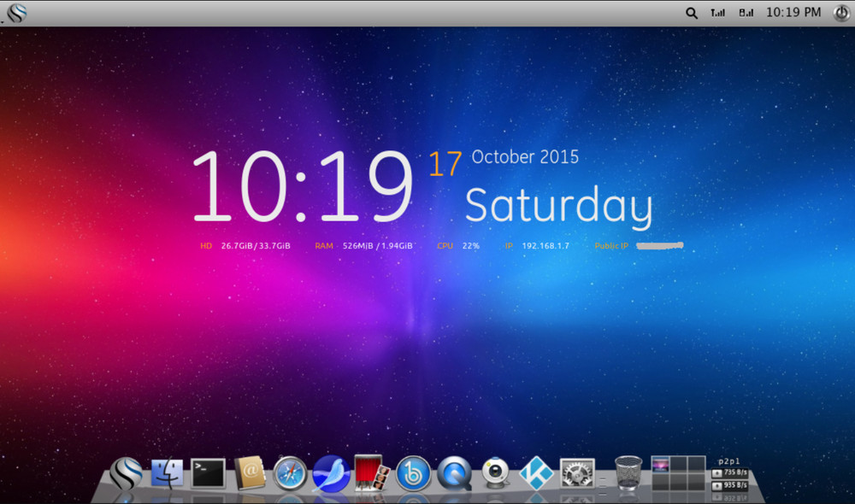
Task: Click the power button in the top bar
Action: click(840, 12)
